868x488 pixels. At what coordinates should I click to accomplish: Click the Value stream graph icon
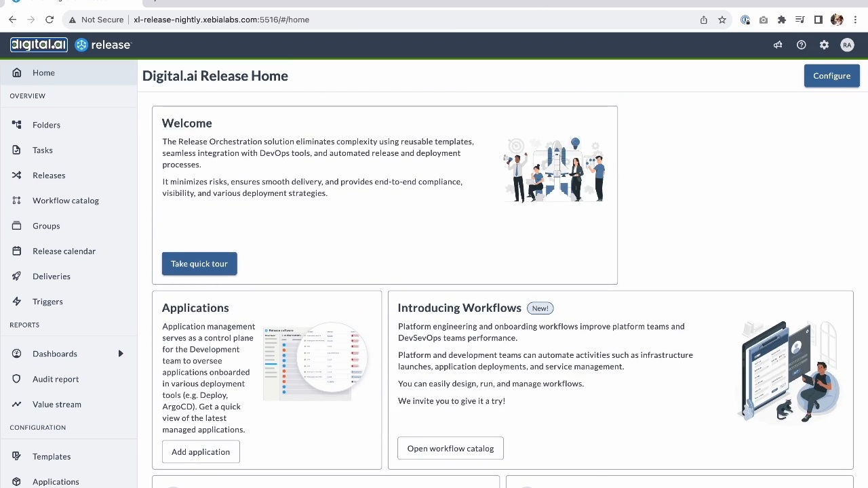point(17,404)
